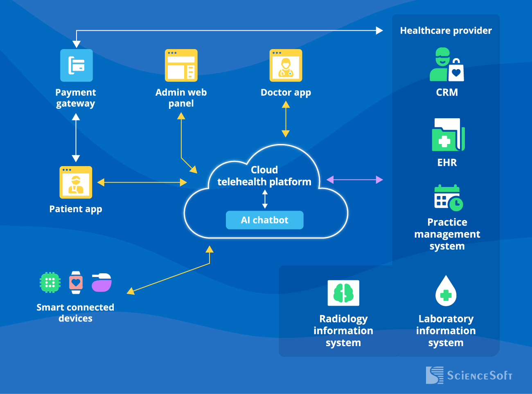Select the Payment gateway card icon

[x=76, y=65]
